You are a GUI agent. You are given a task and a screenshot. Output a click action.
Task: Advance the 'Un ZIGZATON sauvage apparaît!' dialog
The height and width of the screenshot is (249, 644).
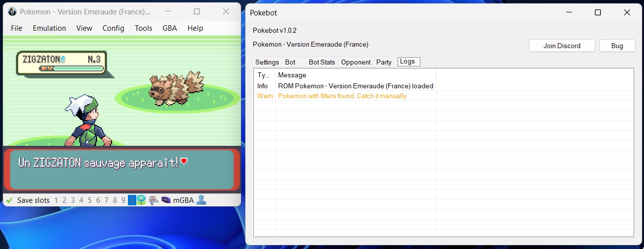tap(122, 169)
